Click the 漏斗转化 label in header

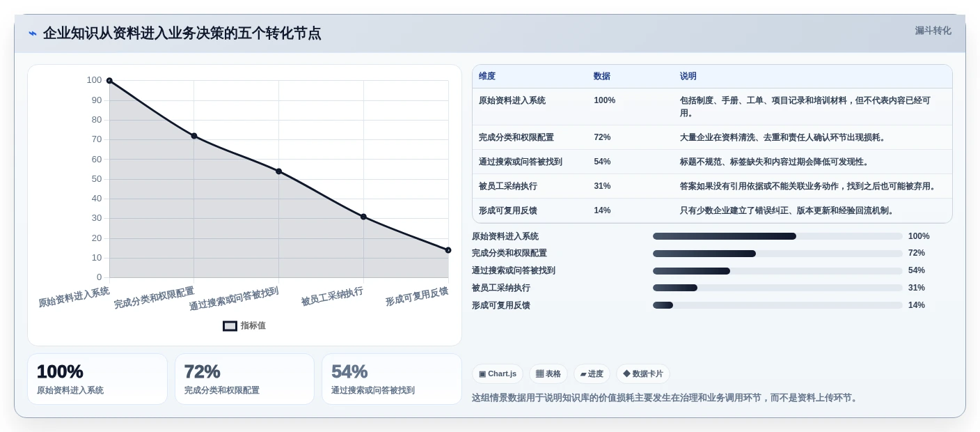(x=933, y=31)
